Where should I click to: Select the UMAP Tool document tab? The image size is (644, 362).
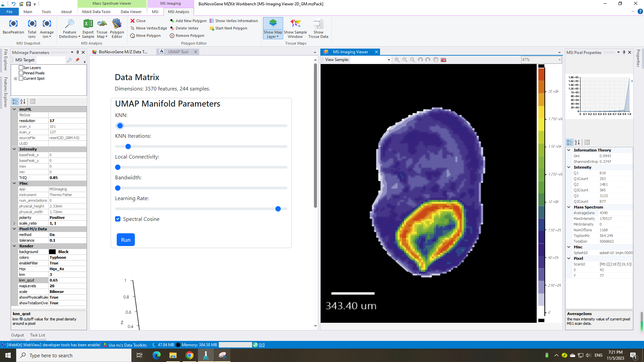point(178,52)
